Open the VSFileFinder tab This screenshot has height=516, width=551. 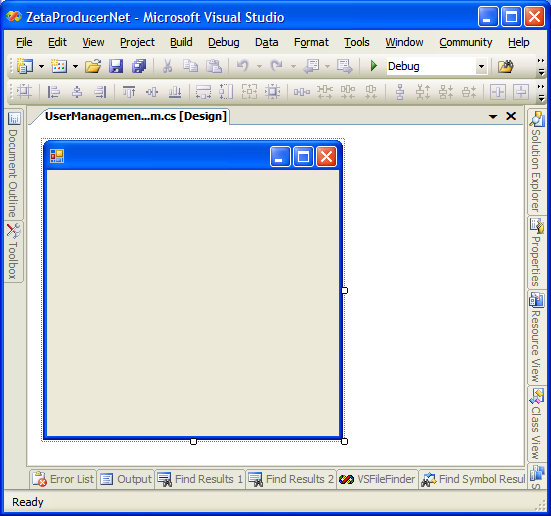(x=377, y=479)
